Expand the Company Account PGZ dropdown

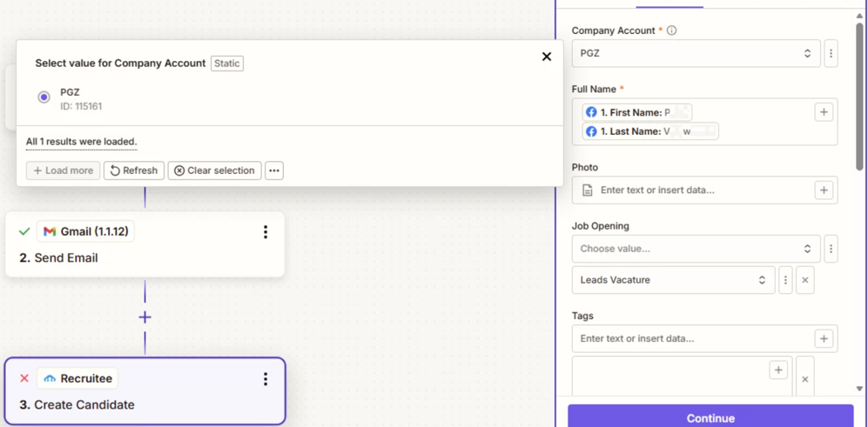click(695, 53)
